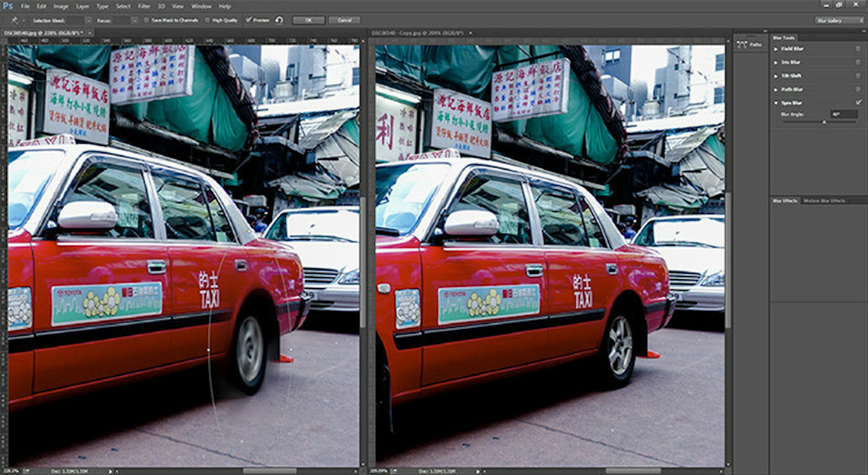Click the blur pin tool icon in options bar
The height and width of the screenshot is (475, 868).
(14, 20)
